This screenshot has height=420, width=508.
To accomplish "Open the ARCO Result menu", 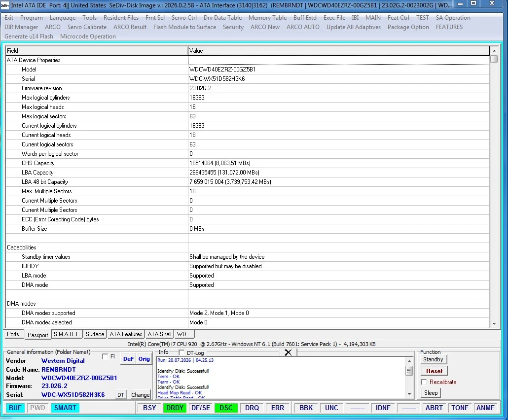I will (x=130, y=27).
